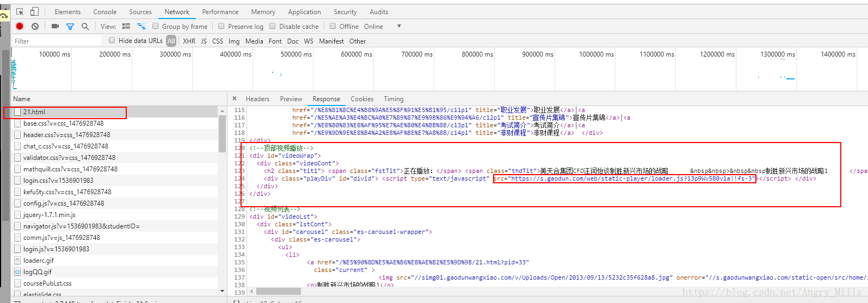Stop recording network log red button
868x303 pixels.
20,26
